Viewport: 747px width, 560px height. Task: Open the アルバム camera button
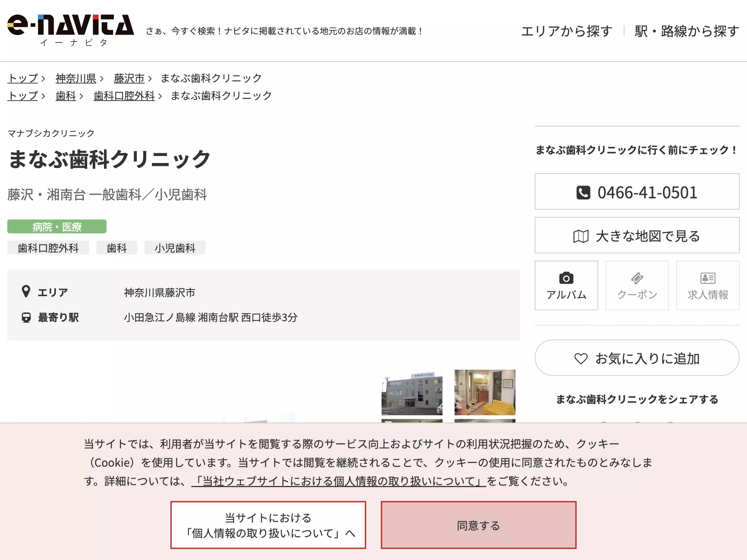pos(566,285)
